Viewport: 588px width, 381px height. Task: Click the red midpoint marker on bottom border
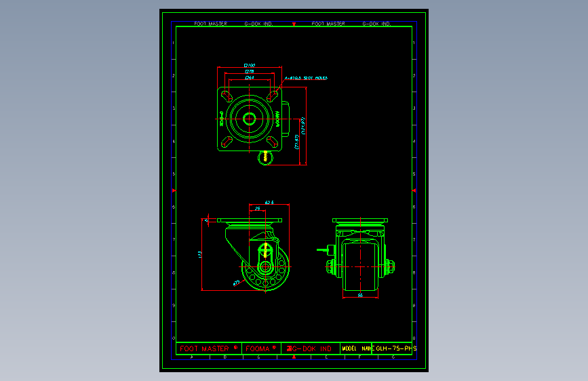click(x=294, y=357)
